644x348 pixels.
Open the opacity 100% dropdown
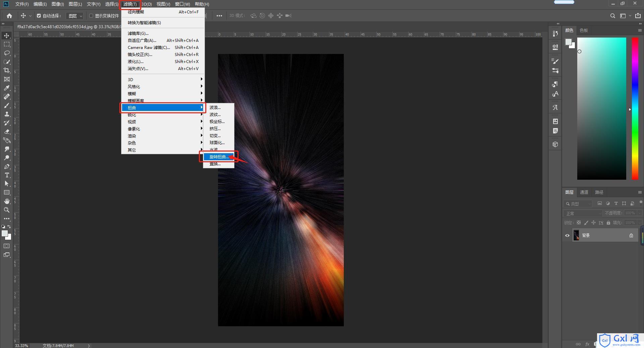click(640, 213)
